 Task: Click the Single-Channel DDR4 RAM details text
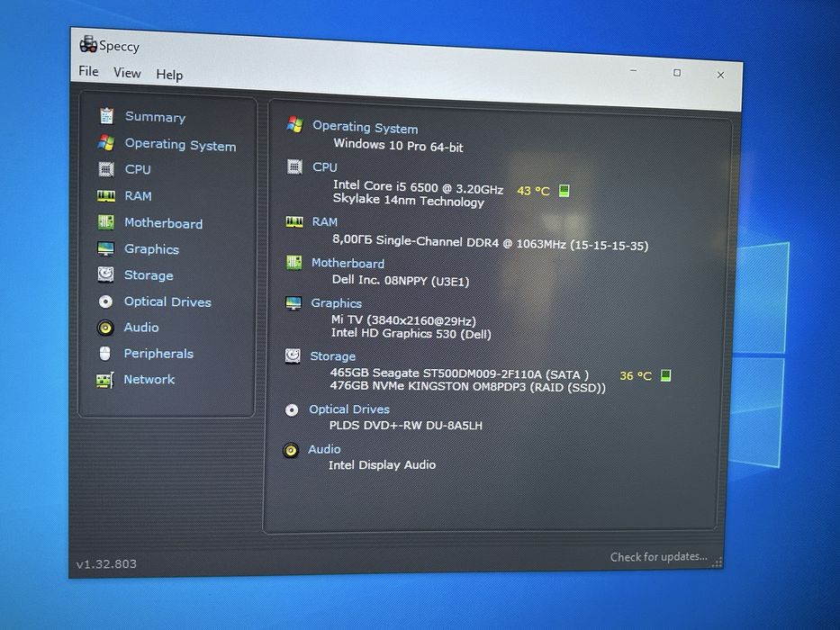pyautogui.click(x=490, y=242)
